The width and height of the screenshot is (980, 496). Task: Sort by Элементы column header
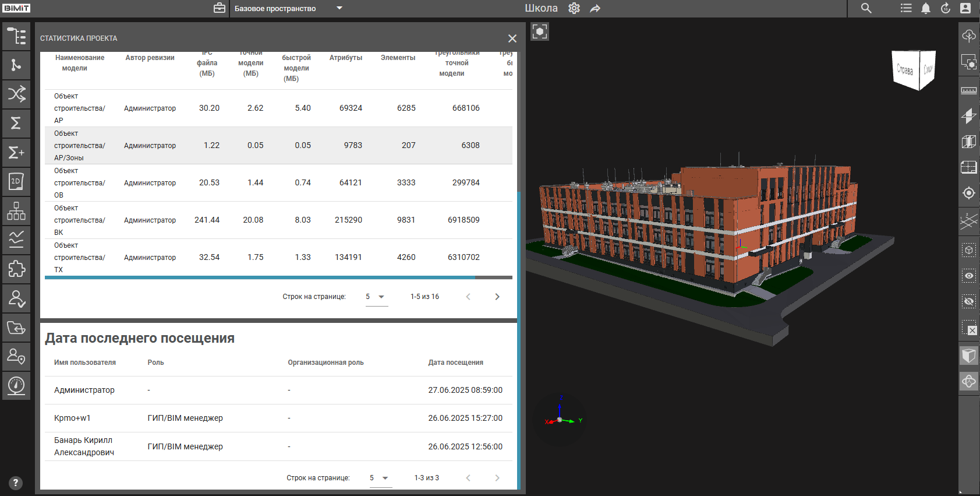pyautogui.click(x=398, y=58)
